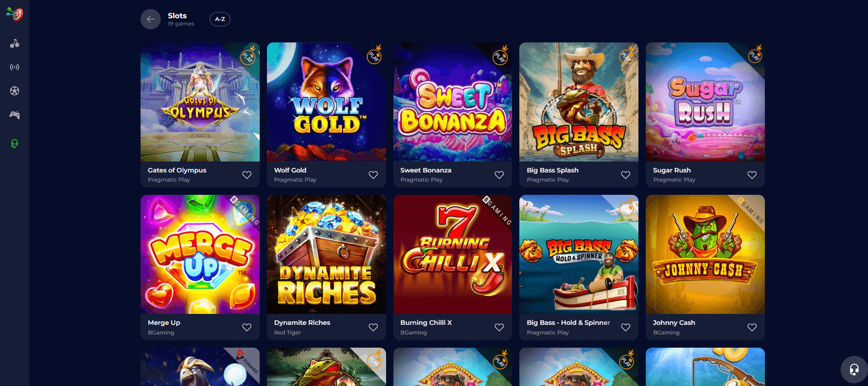Screen dimensions: 868x386
Task: Open the A-Z sorting option
Action: [x=220, y=19]
